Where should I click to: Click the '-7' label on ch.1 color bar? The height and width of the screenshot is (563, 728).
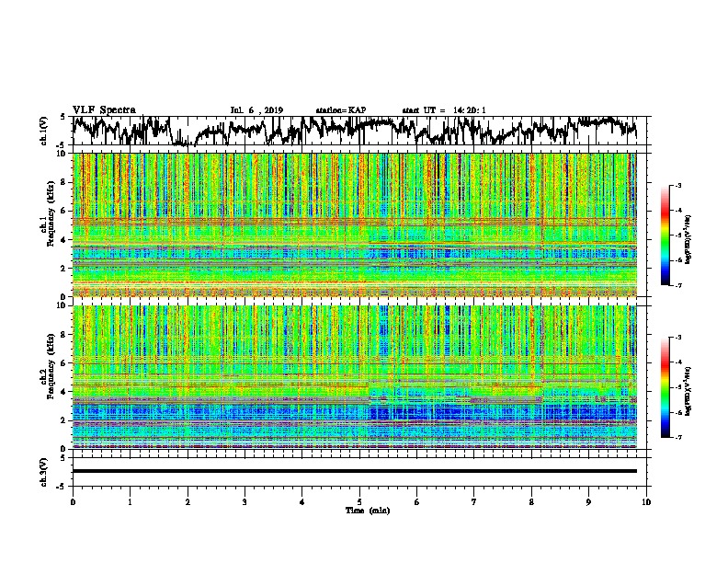[678, 285]
